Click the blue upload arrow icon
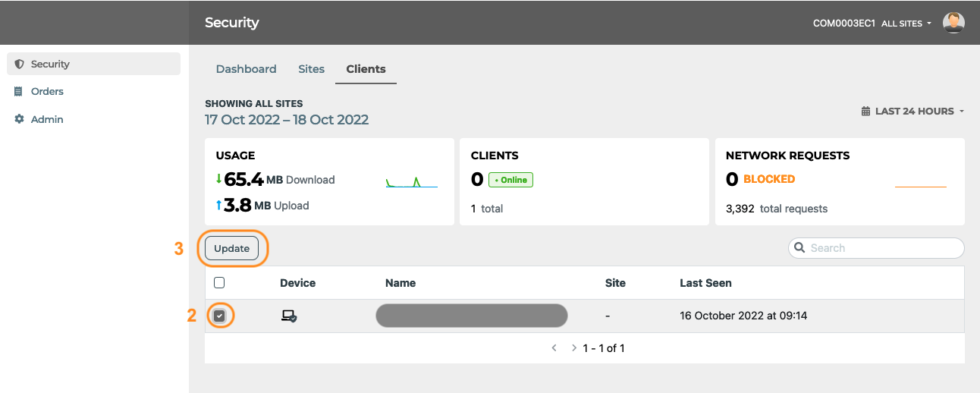 218,205
